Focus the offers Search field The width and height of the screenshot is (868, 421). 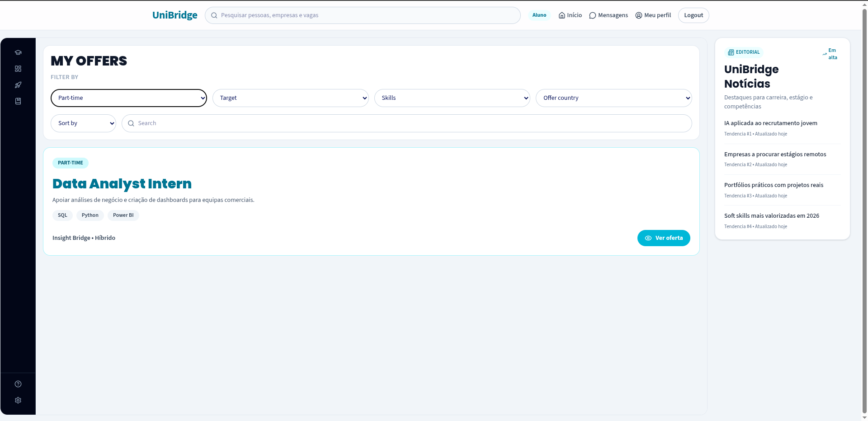click(x=407, y=123)
